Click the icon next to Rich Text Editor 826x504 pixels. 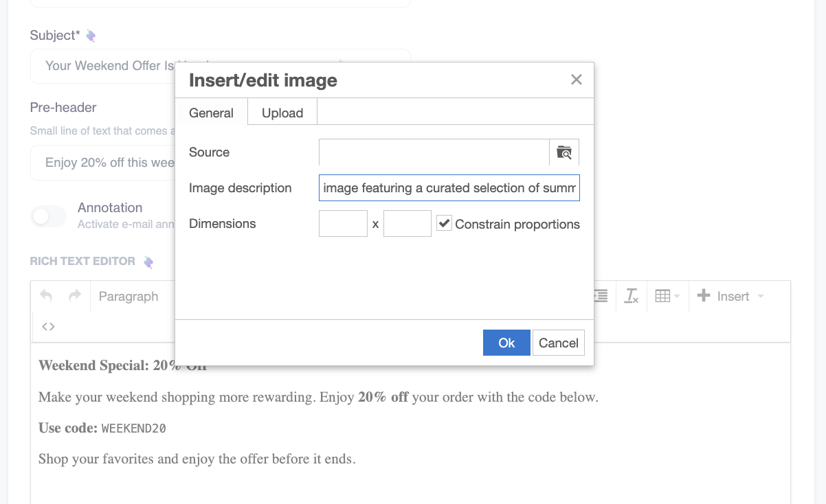148,262
